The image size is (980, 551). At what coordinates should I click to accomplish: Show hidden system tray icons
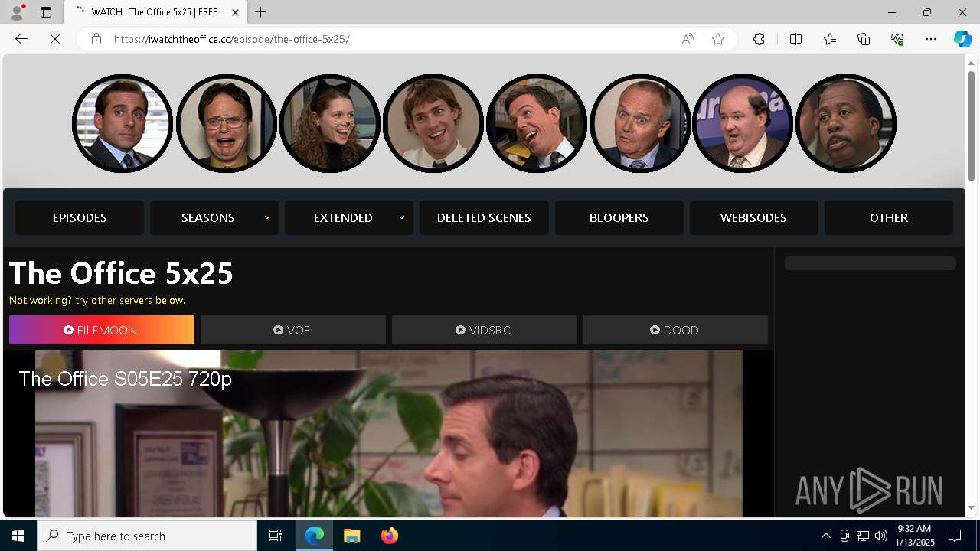(x=825, y=536)
